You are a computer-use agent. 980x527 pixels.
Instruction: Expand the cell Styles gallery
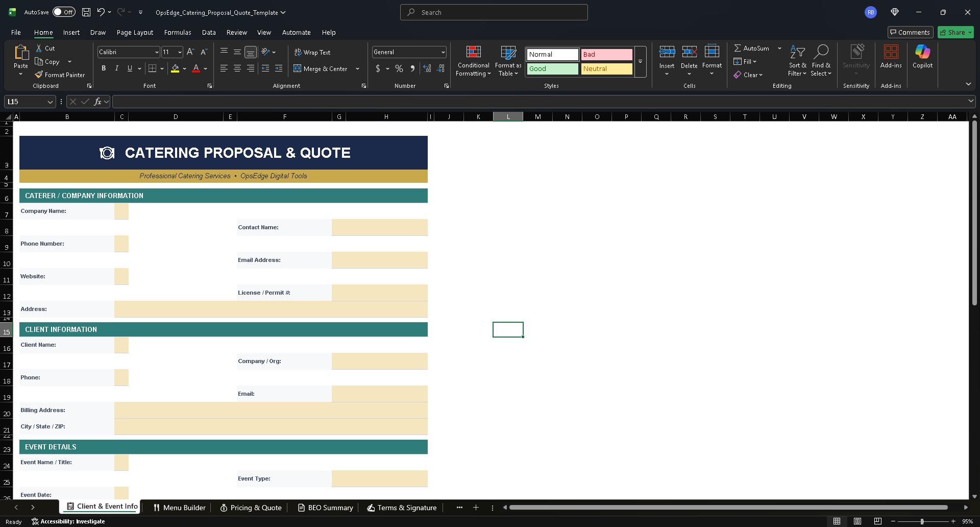[x=640, y=61]
